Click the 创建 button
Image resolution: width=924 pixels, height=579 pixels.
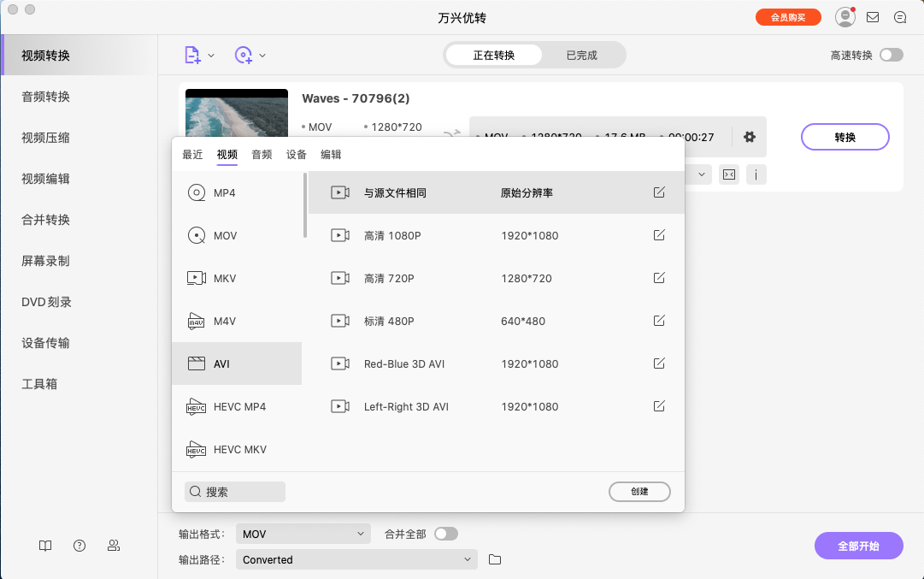click(639, 491)
